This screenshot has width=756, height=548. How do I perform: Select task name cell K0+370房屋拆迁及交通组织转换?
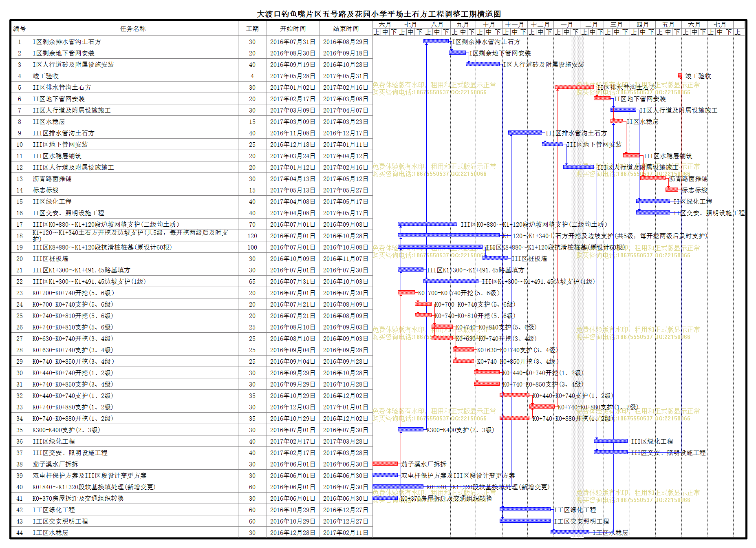pyautogui.click(x=133, y=498)
